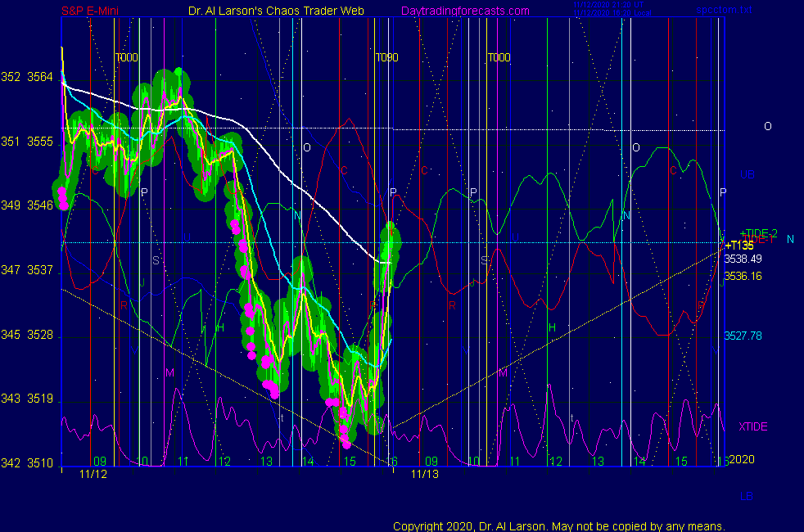
Task: Click the "351 3555" price axis label
Action: (x=27, y=142)
